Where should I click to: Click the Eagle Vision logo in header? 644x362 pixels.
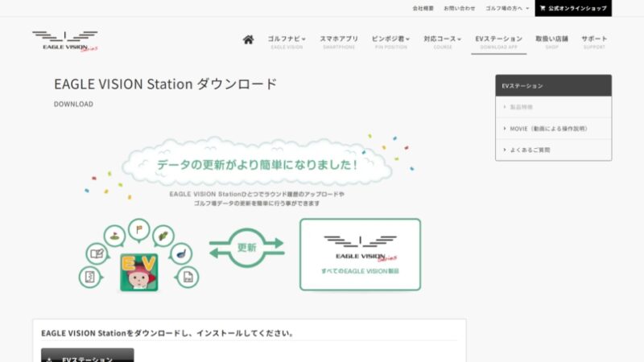click(x=65, y=41)
